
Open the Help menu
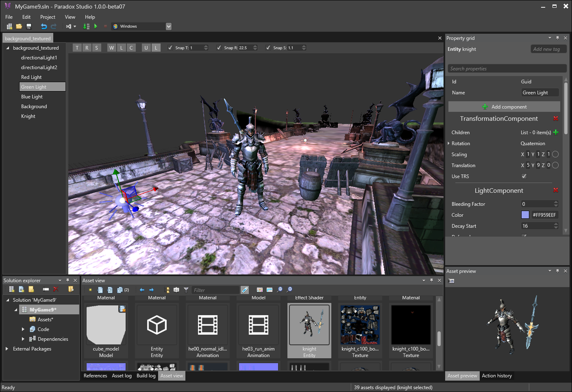pos(90,17)
